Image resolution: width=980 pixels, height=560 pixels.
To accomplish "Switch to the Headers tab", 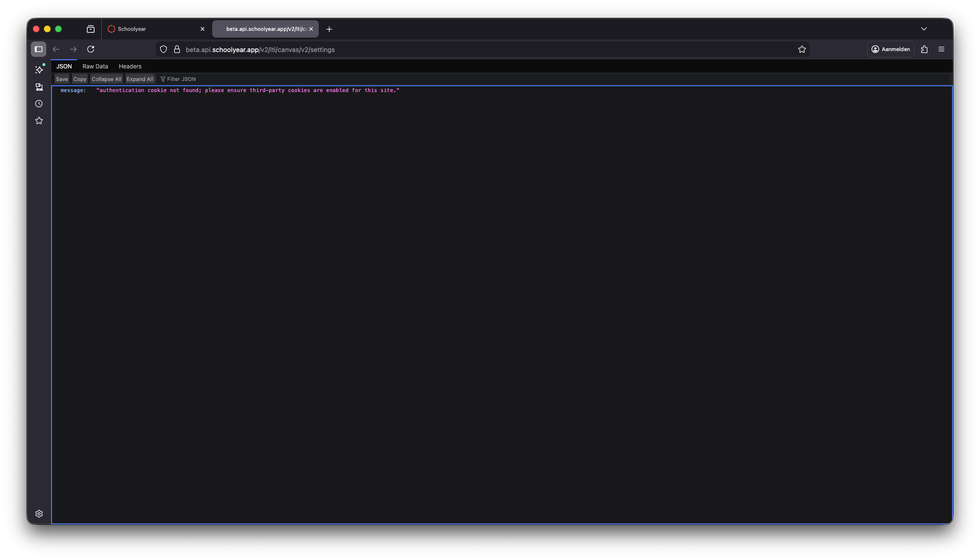I will pyautogui.click(x=130, y=67).
